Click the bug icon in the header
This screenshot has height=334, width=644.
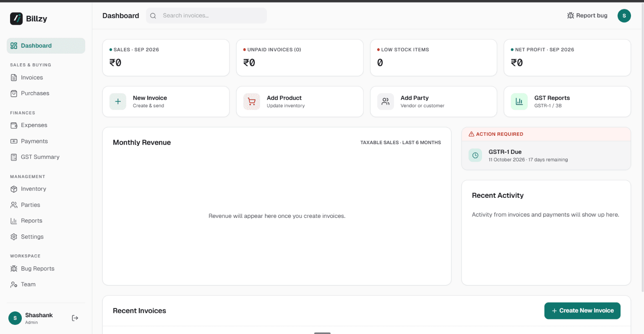571,16
